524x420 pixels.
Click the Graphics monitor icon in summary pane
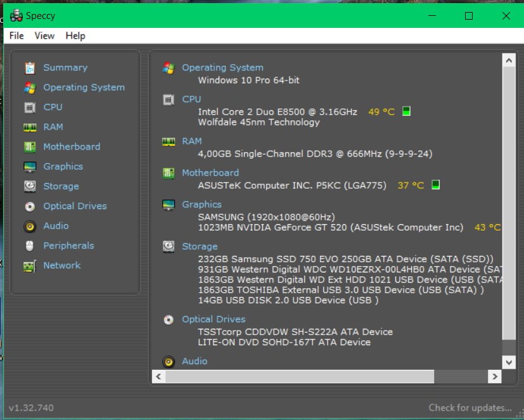point(169,205)
